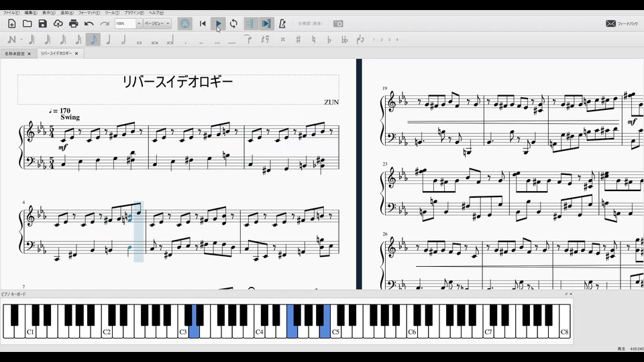Open the 追加 (Add) menu

coord(67,13)
